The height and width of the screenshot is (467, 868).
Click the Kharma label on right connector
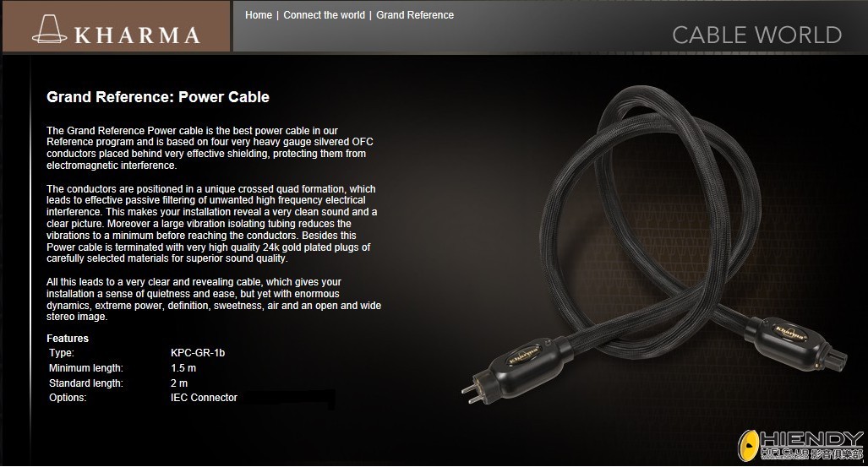[790, 333]
